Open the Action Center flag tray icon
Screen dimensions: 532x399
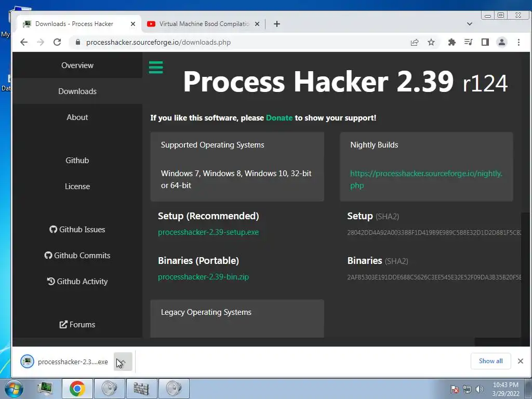[455, 389]
